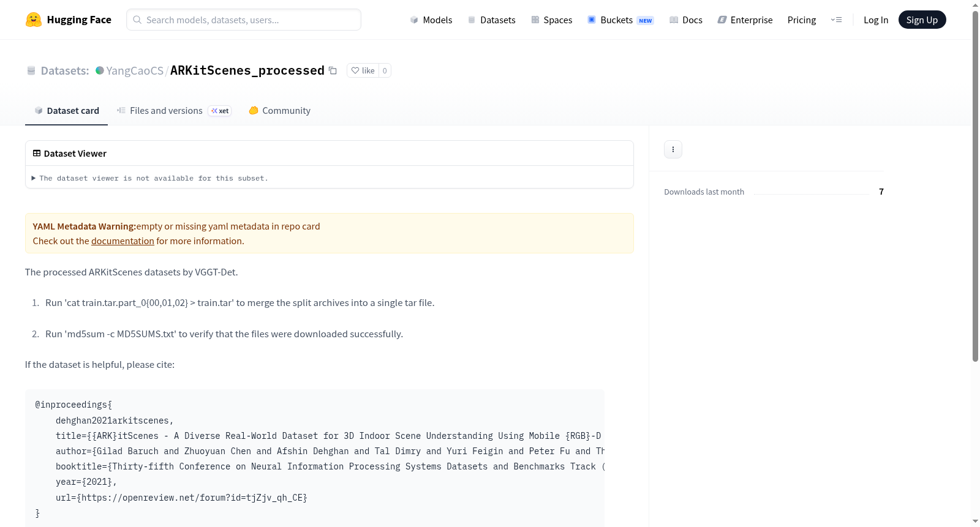Viewport: 980px width, 527px height.
Task: Click the Downloads last month label
Action: pyautogui.click(x=704, y=192)
